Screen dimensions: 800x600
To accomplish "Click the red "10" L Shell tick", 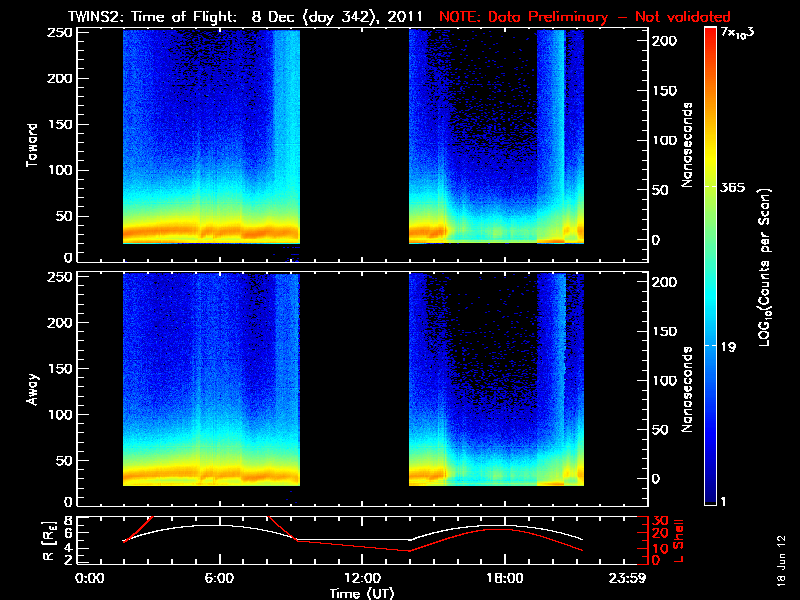I will [661, 548].
